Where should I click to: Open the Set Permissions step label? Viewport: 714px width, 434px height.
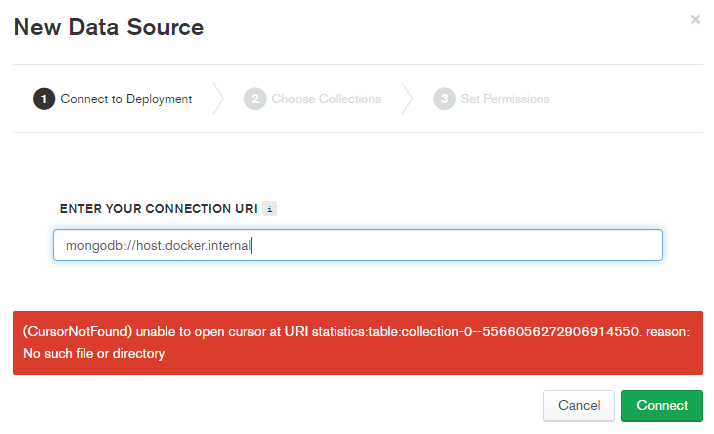505,99
